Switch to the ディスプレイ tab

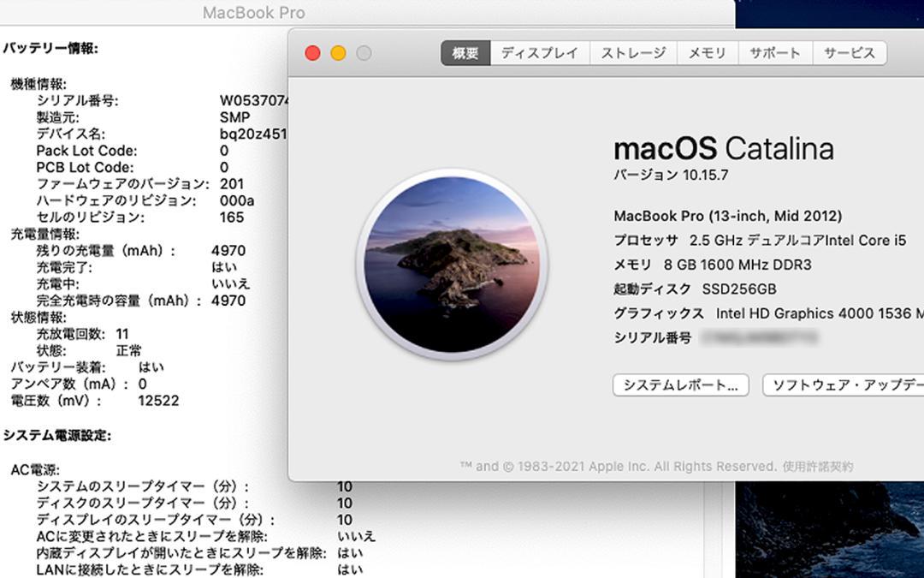point(540,53)
